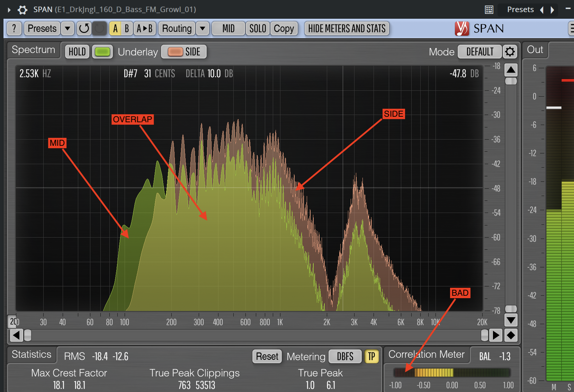Click the green spectrum color swatch
The height and width of the screenshot is (392, 574).
pyautogui.click(x=102, y=52)
